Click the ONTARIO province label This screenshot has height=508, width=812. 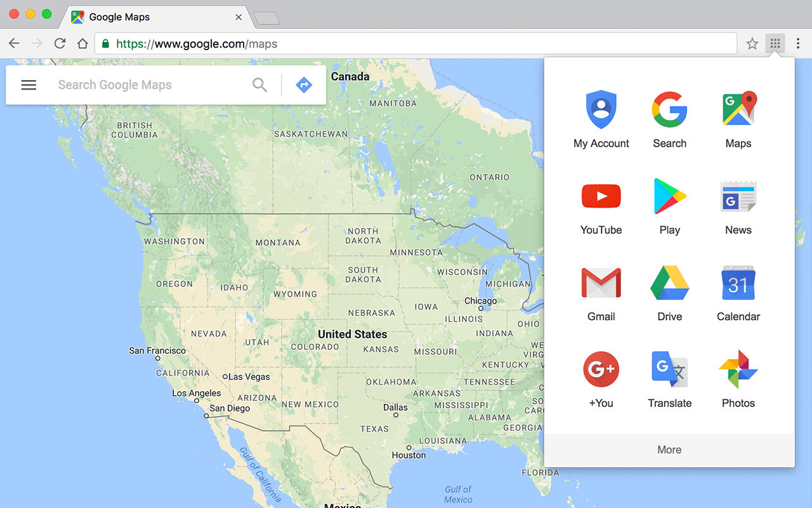pyautogui.click(x=489, y=177)
